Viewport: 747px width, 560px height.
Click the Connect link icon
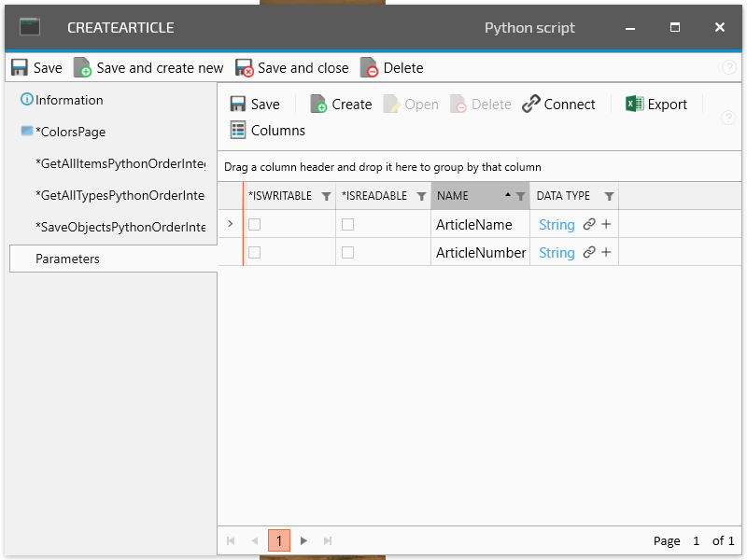pos(531,105)
